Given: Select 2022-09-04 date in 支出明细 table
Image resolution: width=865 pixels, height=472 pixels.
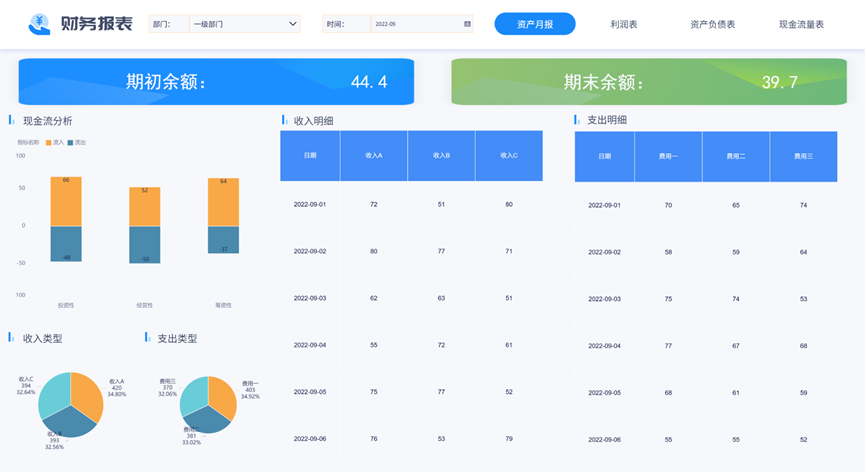Looking at the screenshot, I should coord(605,346).
